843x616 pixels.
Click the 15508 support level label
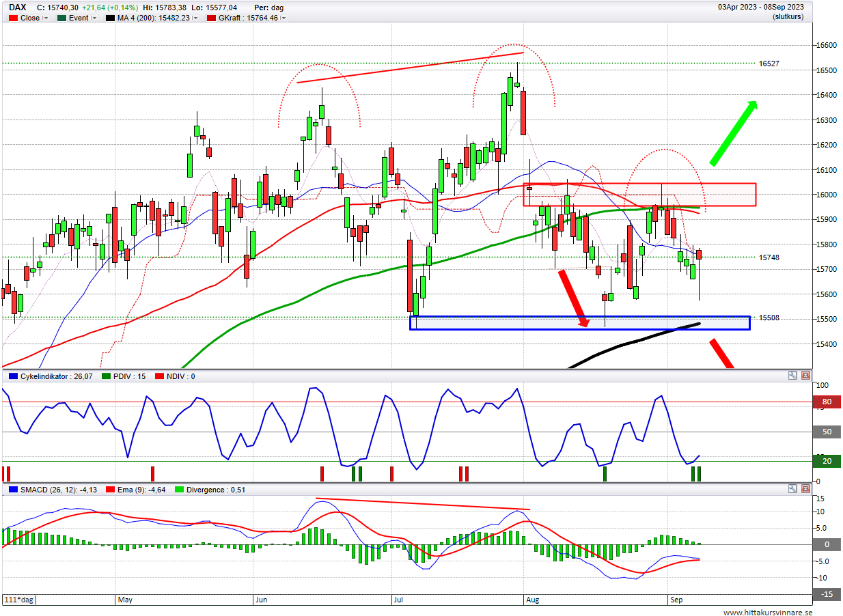[x=769, y=318]
